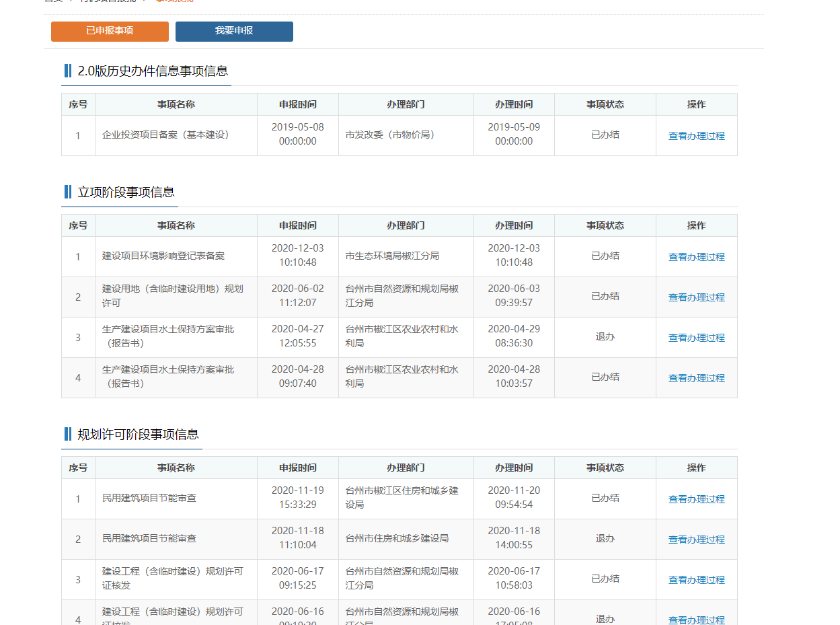Select item name 企业投资项目备案（基本建设）
840x625 pixels.
click(x=166, y=135)
